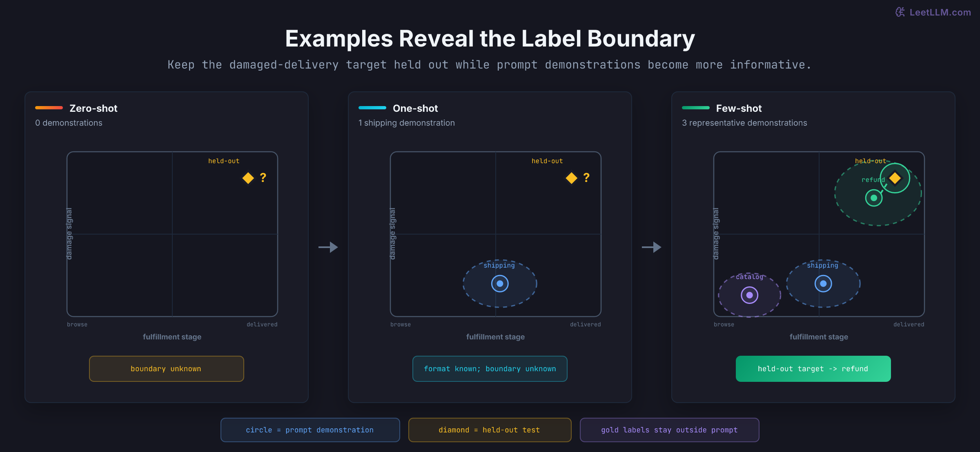This screenshot has height=452, width=980.
Task: Click the Zero-shot held-out diamond marker
Action: click(248, 178)
